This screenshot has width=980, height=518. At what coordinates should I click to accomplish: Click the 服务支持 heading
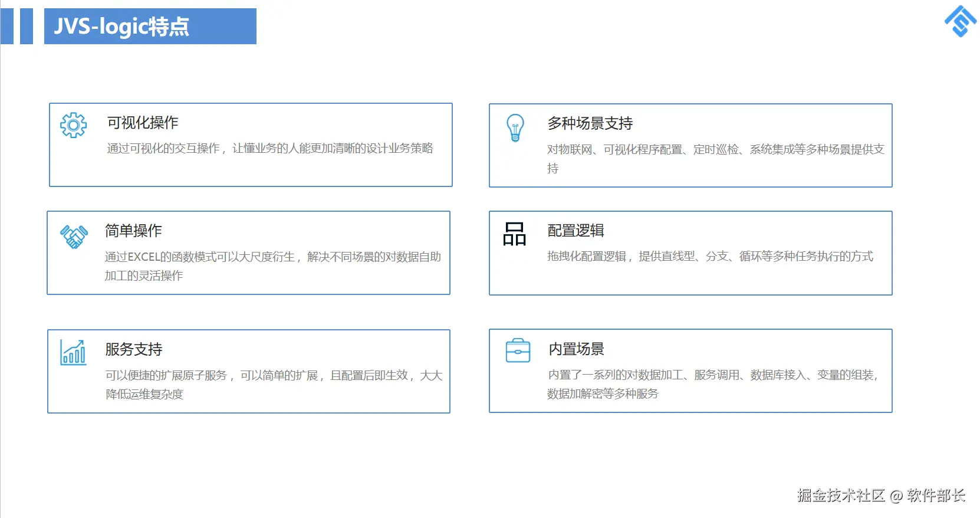(x=134, y=349)
